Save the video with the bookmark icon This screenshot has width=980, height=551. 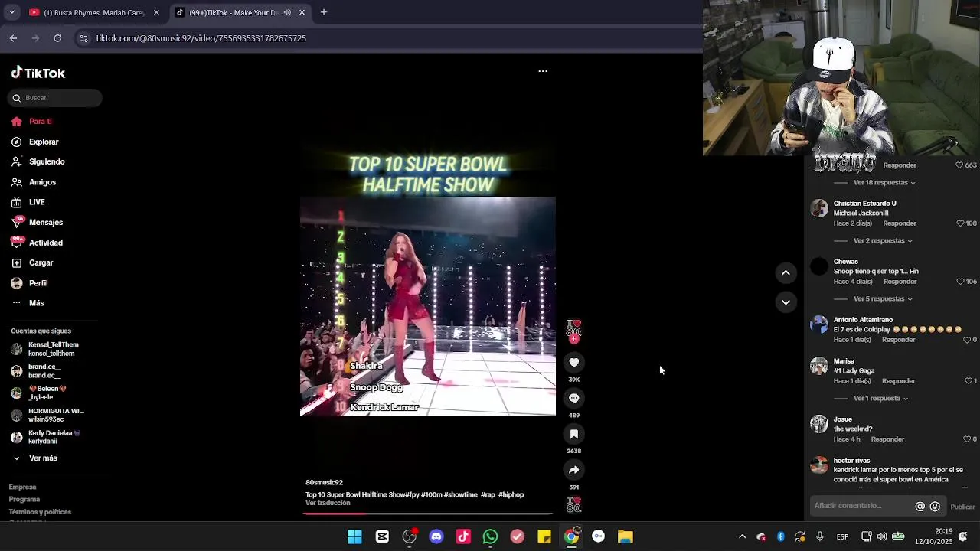573,434
